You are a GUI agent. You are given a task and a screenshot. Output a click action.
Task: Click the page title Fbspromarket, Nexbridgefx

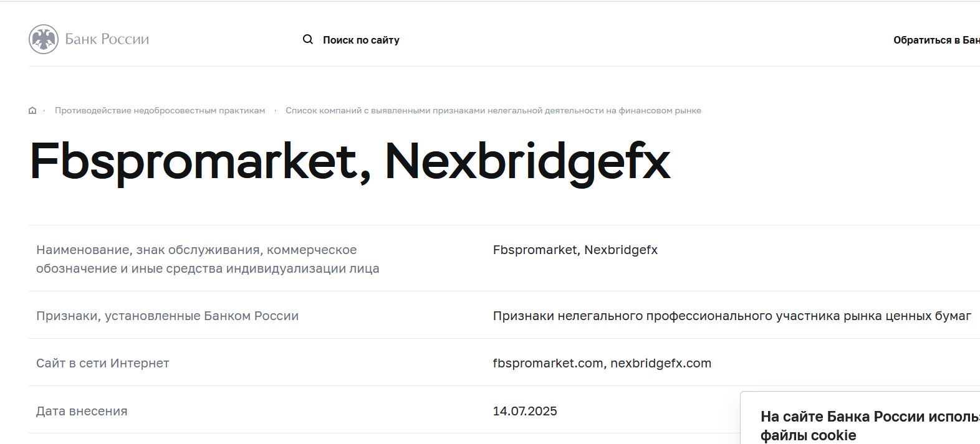351,161
